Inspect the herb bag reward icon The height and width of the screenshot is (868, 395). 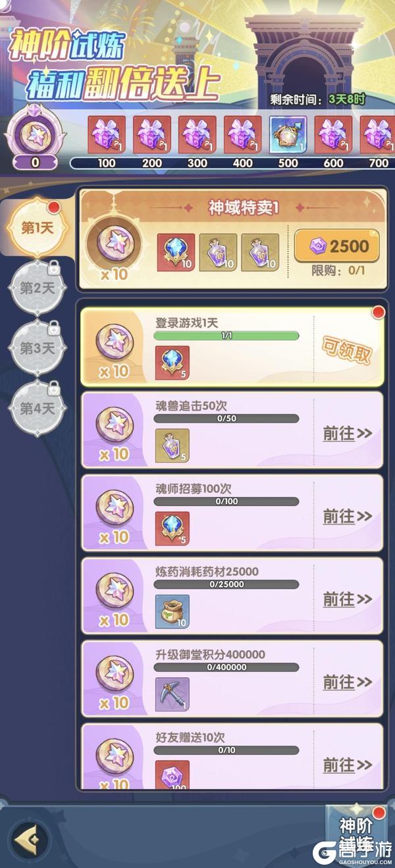pos(172,611)
